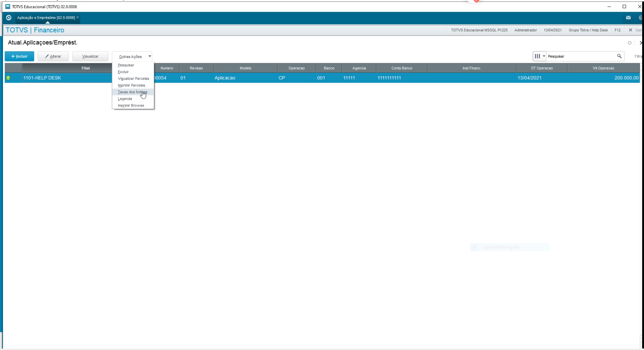This screenshot has width=644, height=350.
Task: Sort by Numero column header
Action: (167, 68)
